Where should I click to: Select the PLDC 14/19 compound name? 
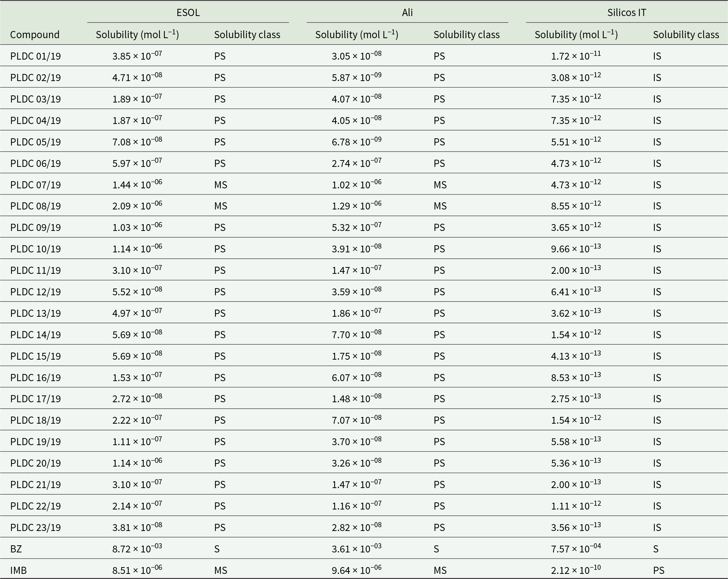tap(35, 334)
